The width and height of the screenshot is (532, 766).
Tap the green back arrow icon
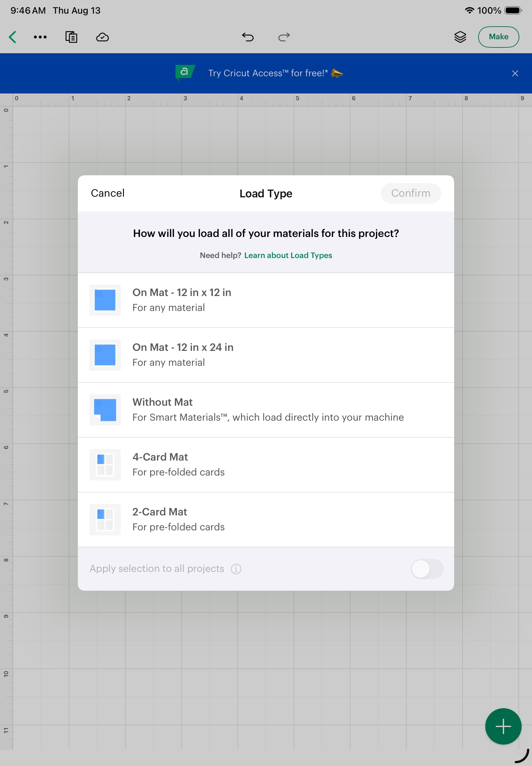[13, 37]
